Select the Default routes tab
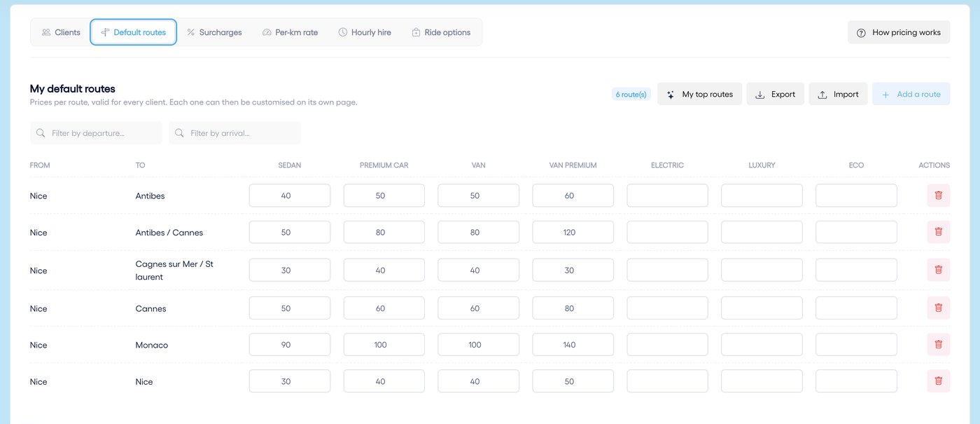980x424 pixels. pyautogui.click(x=133, y=32)
